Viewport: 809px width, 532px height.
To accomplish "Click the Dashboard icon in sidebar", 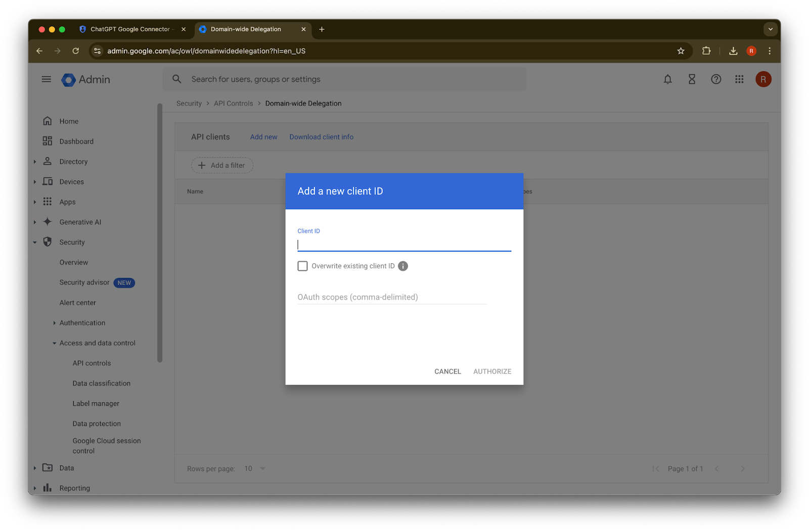I will [x=48, y=141].
